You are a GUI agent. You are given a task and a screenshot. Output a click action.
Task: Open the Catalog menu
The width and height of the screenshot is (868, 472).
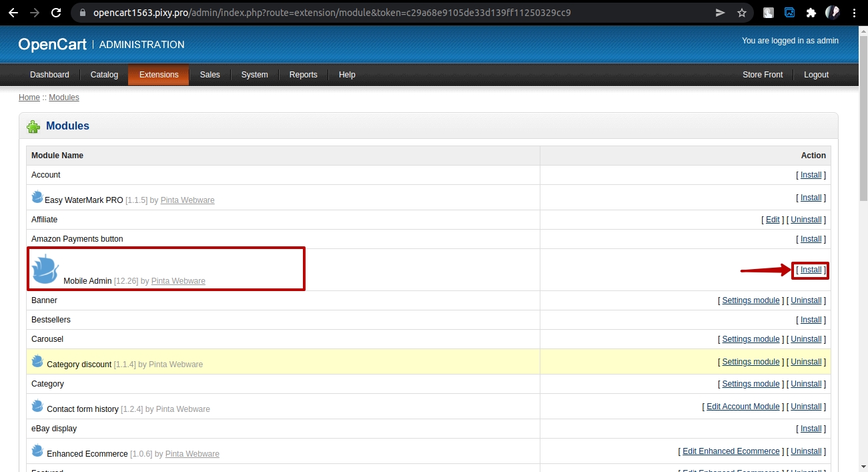tap(104, 75)
